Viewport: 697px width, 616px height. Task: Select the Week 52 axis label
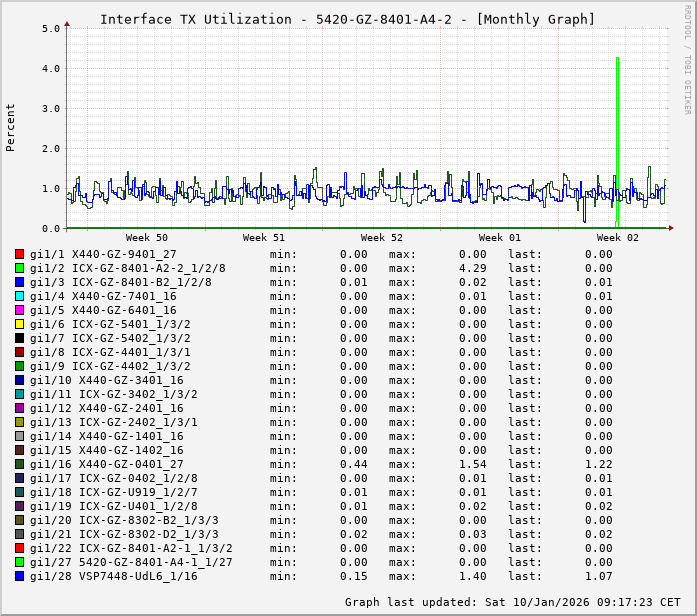[381, 238]
